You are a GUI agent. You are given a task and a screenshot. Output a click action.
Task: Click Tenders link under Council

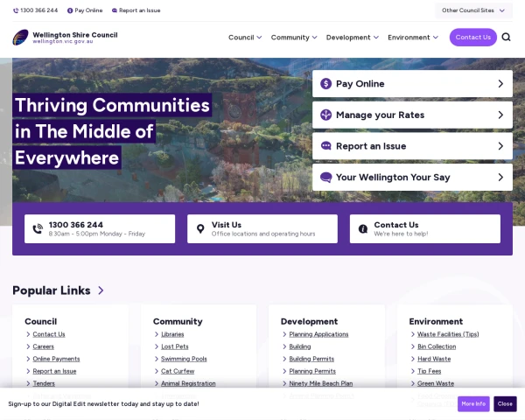coord(44,383)
